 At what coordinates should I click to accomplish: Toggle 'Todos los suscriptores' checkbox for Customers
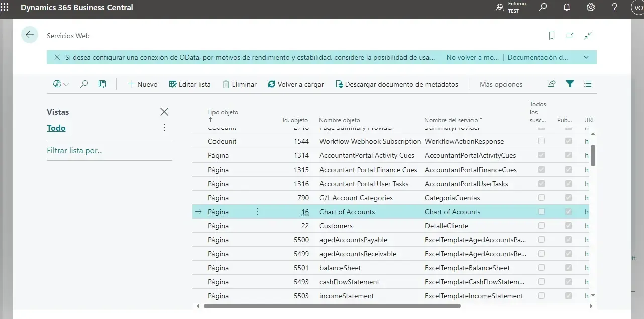coord(541,226)
